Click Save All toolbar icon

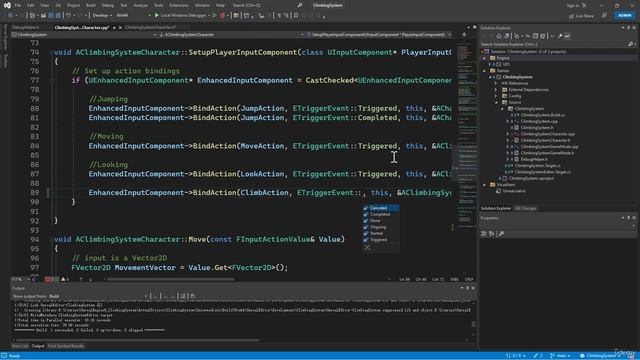58,16
